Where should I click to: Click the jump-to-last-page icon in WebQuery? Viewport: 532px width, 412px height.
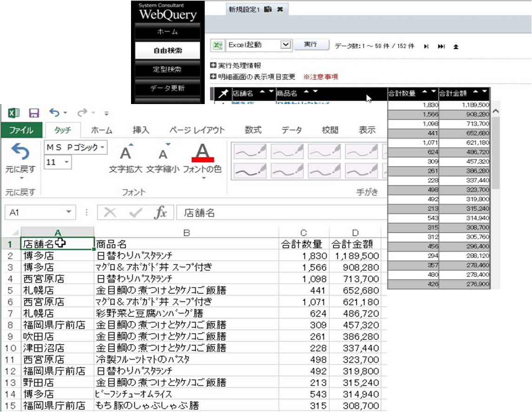[441, 46]
